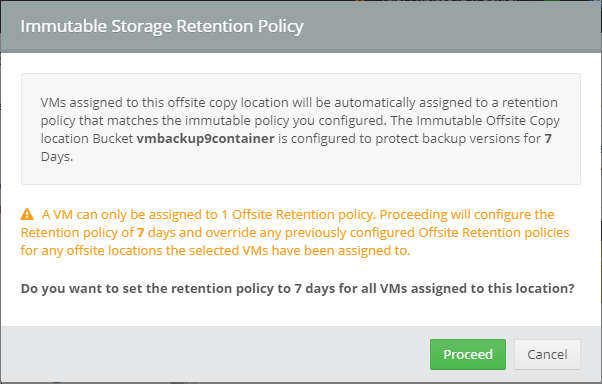Image resolution: width=602 pixels, height=384 pixels.
Task: Click the green Proceed button
Action: [468, 354]
